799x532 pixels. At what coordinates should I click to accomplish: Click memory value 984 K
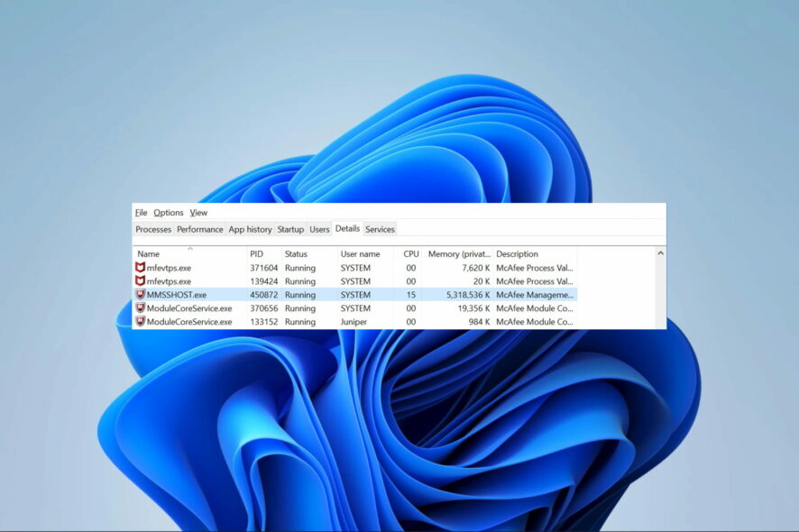pos(479,322)
